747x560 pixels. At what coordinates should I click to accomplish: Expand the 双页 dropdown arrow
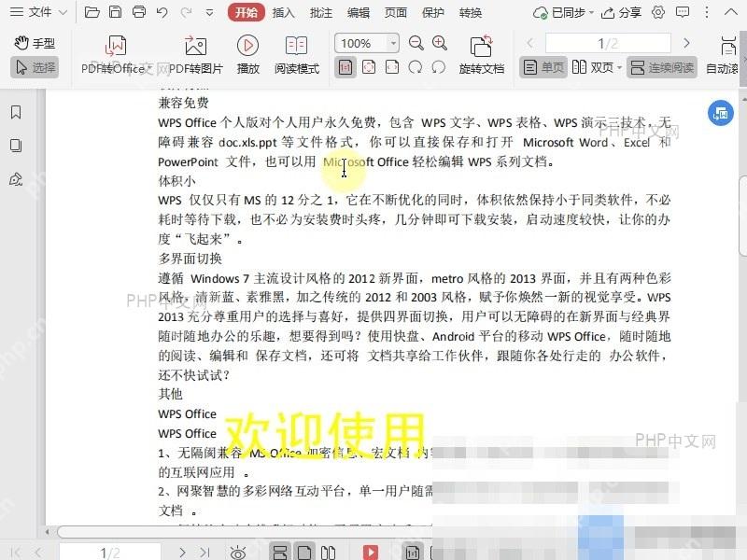pyautogui.click(x=619, y=67)
